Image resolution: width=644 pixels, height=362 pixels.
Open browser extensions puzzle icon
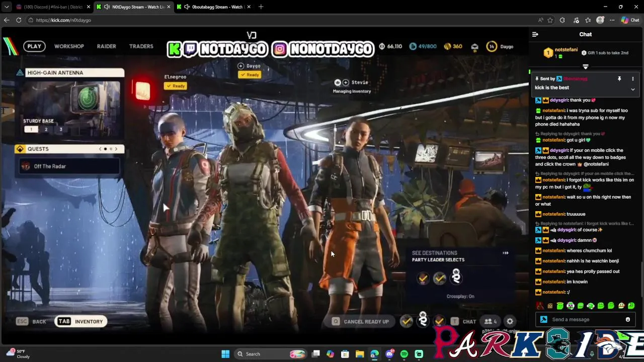pos(562,20)
